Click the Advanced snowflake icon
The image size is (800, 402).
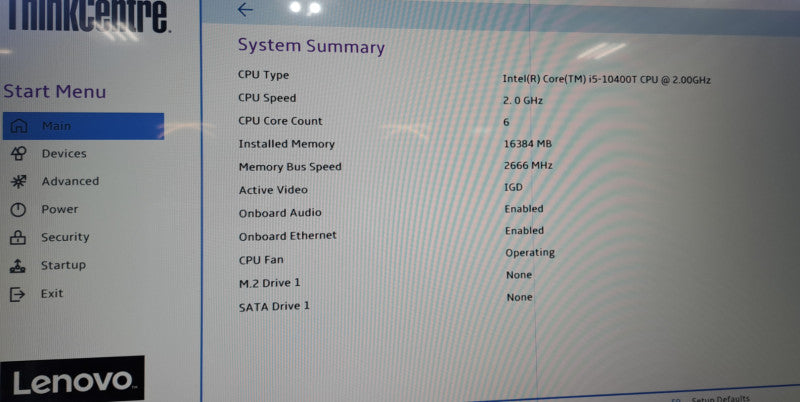18,181
